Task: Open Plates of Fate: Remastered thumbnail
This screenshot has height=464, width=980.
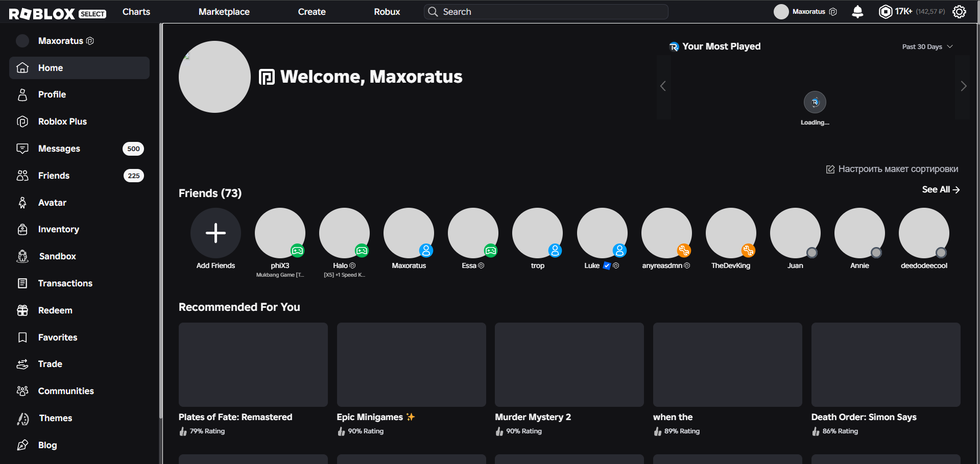Action: pos(253,364)
